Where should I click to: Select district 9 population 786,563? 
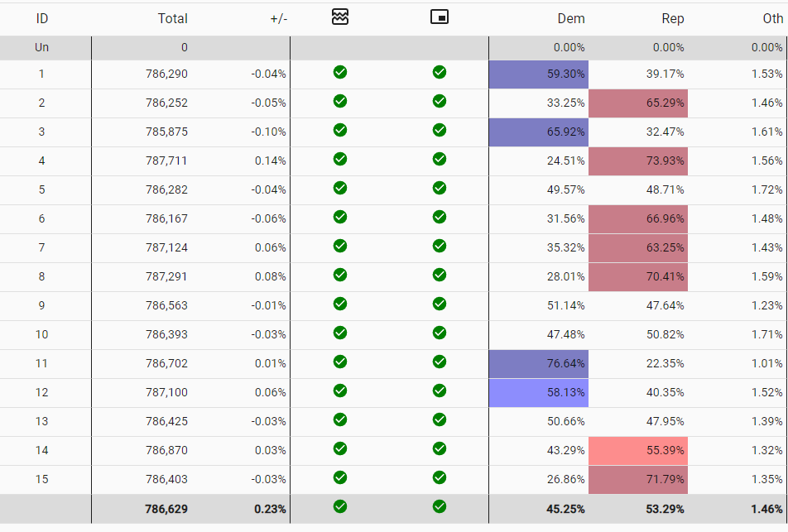(167, 305)
